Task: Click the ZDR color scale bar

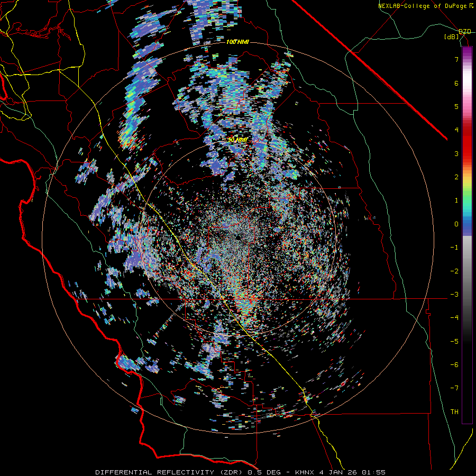Action: [467, 235]
